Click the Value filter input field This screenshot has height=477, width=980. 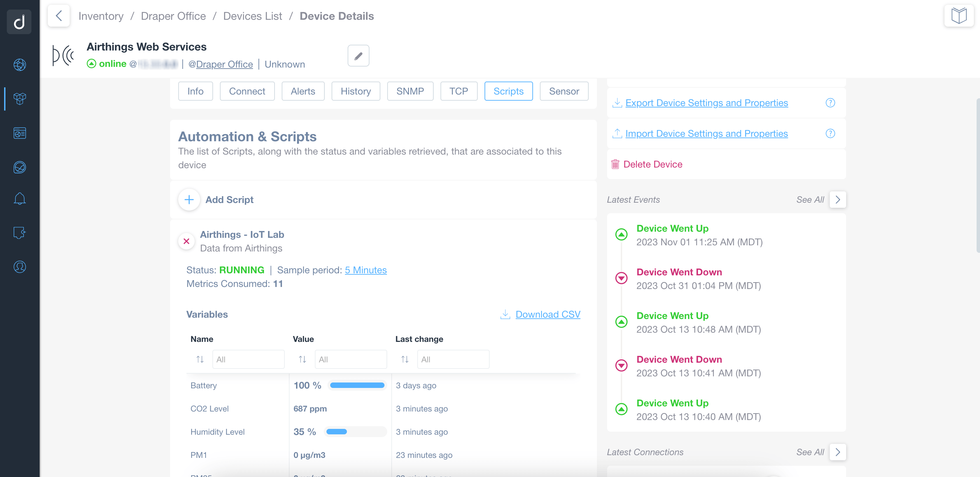[x=351, y=359]
